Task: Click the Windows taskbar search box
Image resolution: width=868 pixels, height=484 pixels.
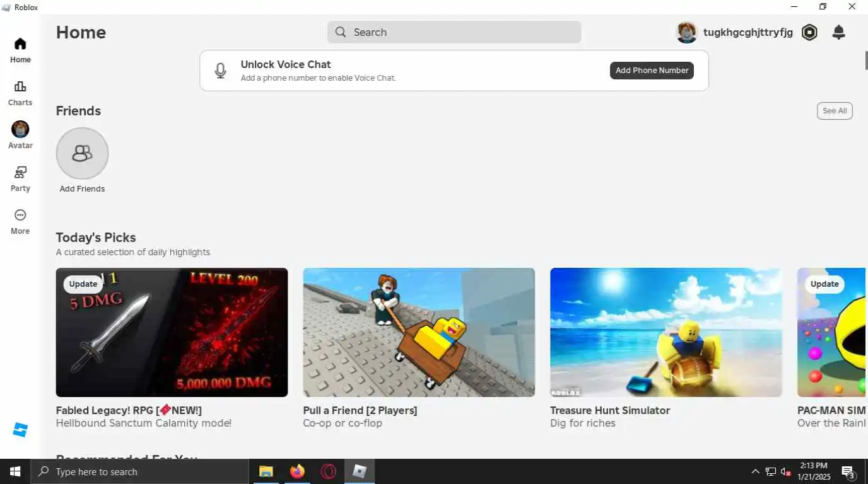Action: pyautogui.click(x=139, y=471)
